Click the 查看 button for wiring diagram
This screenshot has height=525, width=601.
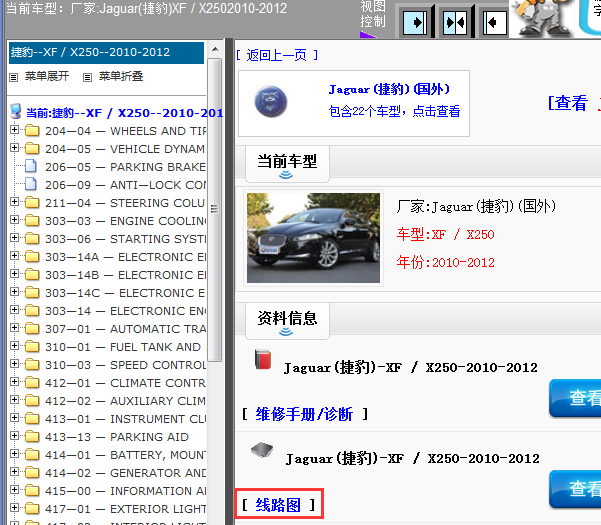point(575,489)
